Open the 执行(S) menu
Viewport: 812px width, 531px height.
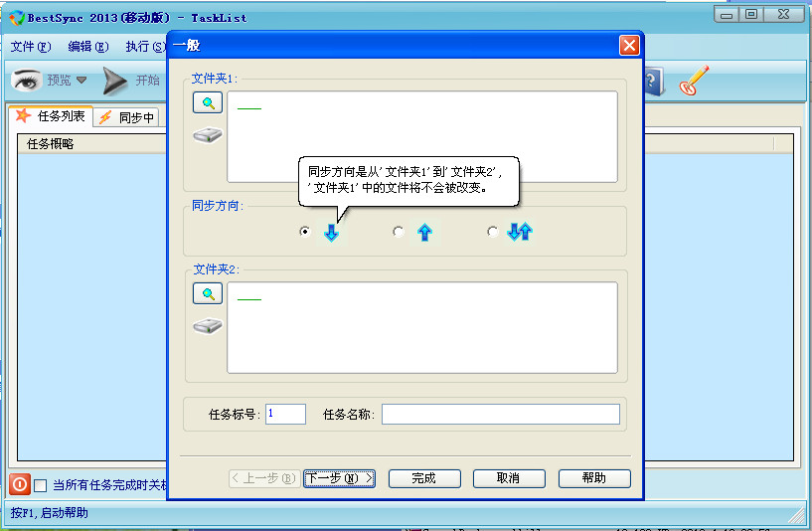click(x=145, y=47)
